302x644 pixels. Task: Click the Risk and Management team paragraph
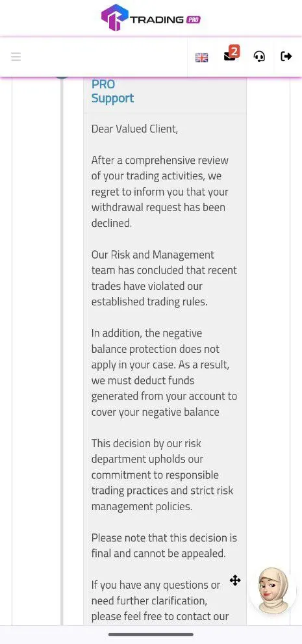(x=164, y=278)
